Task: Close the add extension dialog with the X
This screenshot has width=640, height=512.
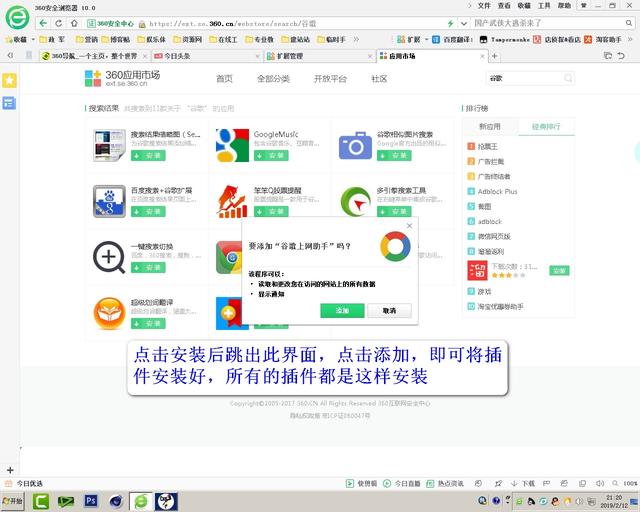Action: pos(409,225)
